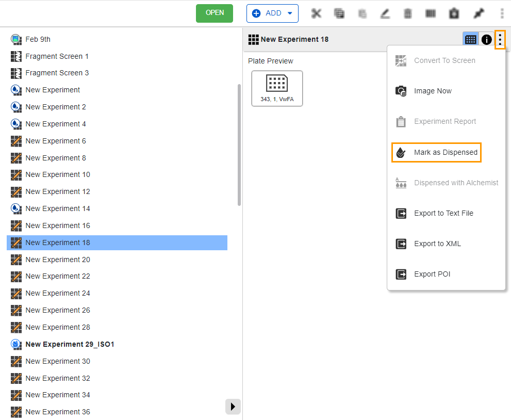Image resolution: width=511 pixels, height=420 pixels.
Task: Select Export to XML menu entry
Action: click(437, 244)
